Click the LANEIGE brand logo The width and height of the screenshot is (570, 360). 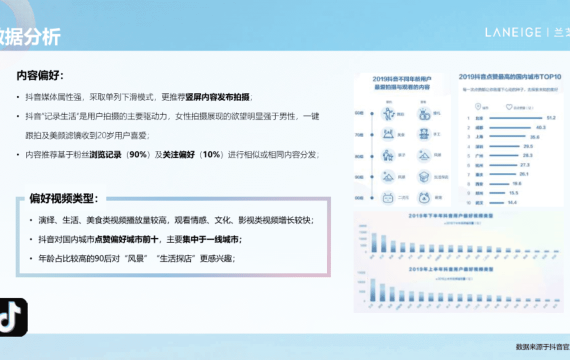[513, 32]
